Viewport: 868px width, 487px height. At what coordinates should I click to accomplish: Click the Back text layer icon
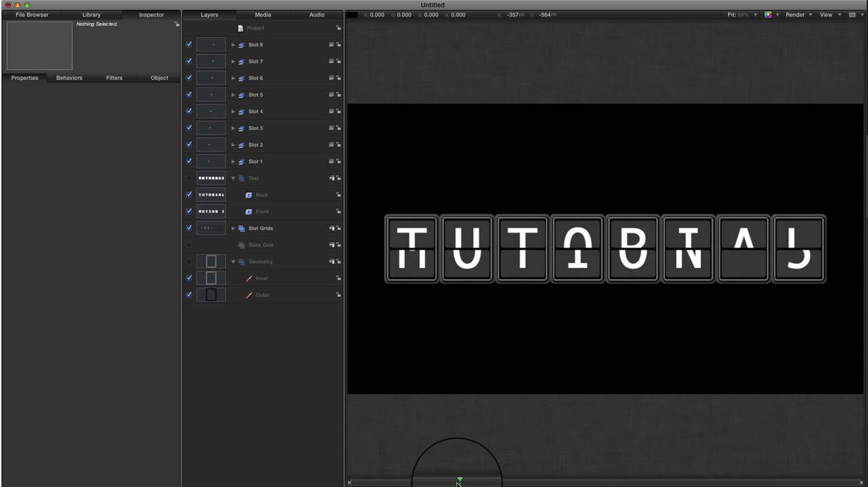click(249, 195)
